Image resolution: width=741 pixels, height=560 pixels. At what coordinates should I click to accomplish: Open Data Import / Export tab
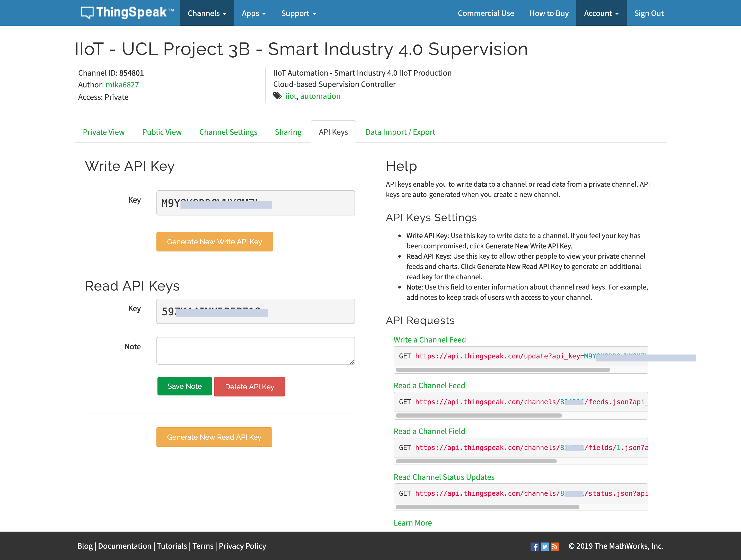click(x=400, y=132)
